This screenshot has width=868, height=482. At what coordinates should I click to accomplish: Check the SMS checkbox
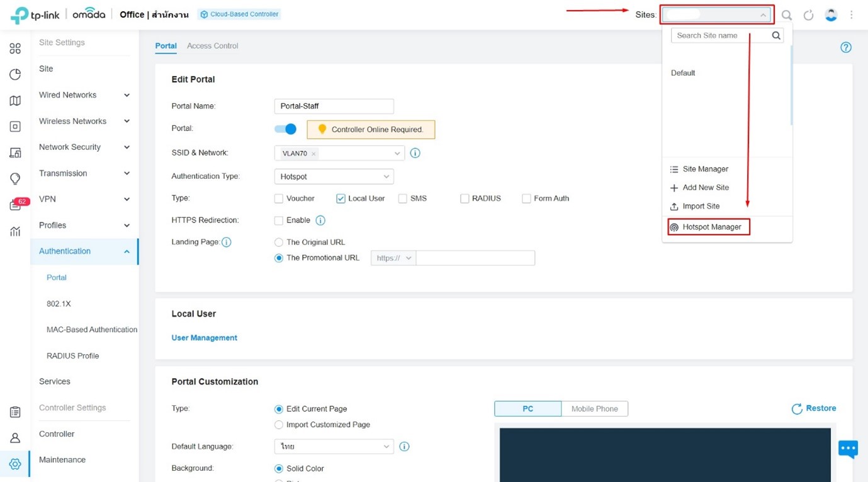tap(403, 198)
